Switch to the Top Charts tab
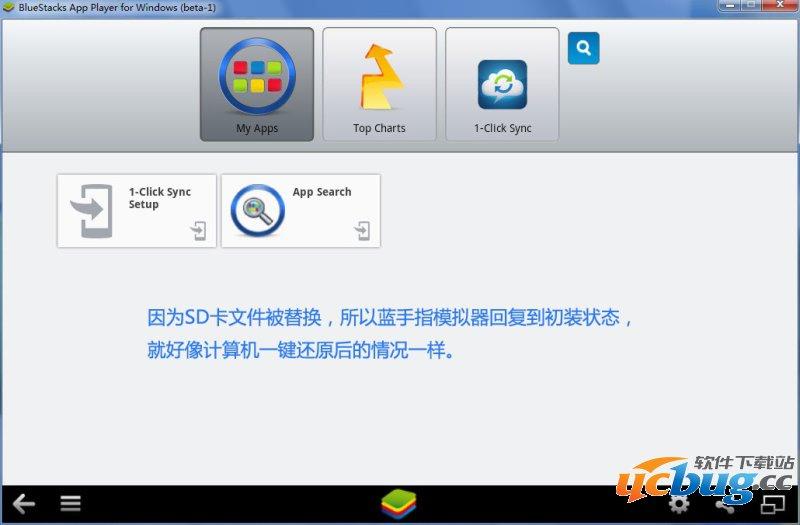 tap(379, 84)
